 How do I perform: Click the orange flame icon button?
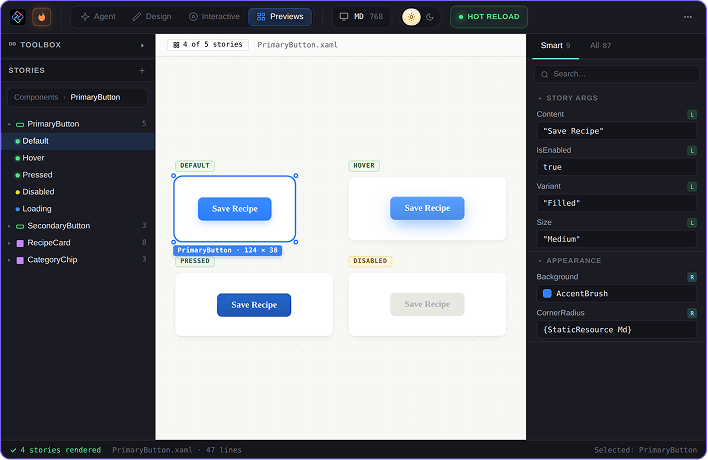(42, 17)
